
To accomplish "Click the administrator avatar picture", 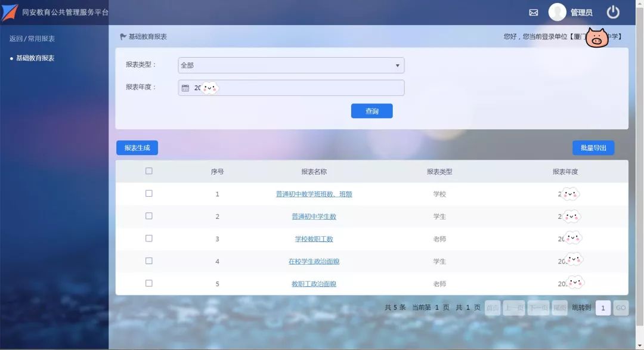I will (x=557, y=12).
